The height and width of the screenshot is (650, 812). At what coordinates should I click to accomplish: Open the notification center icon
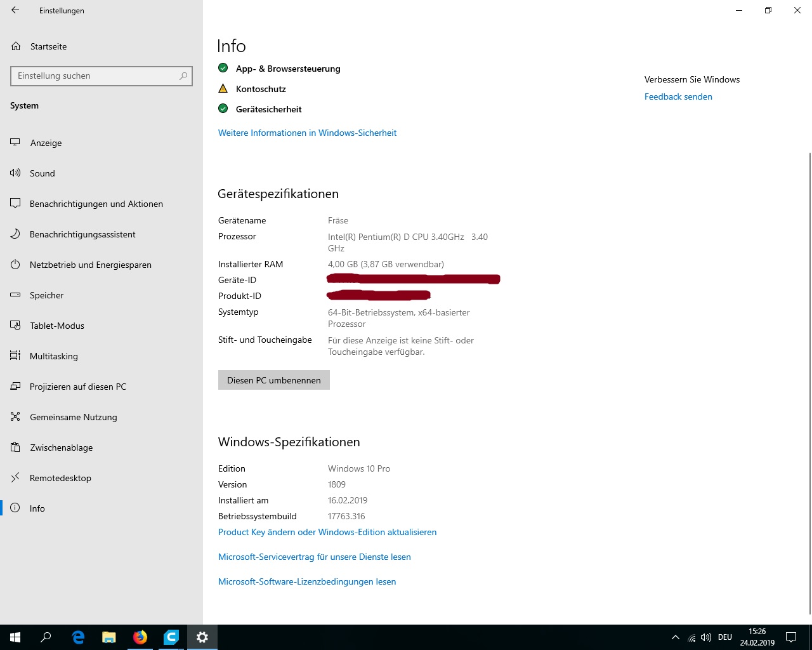click(791, 637)
